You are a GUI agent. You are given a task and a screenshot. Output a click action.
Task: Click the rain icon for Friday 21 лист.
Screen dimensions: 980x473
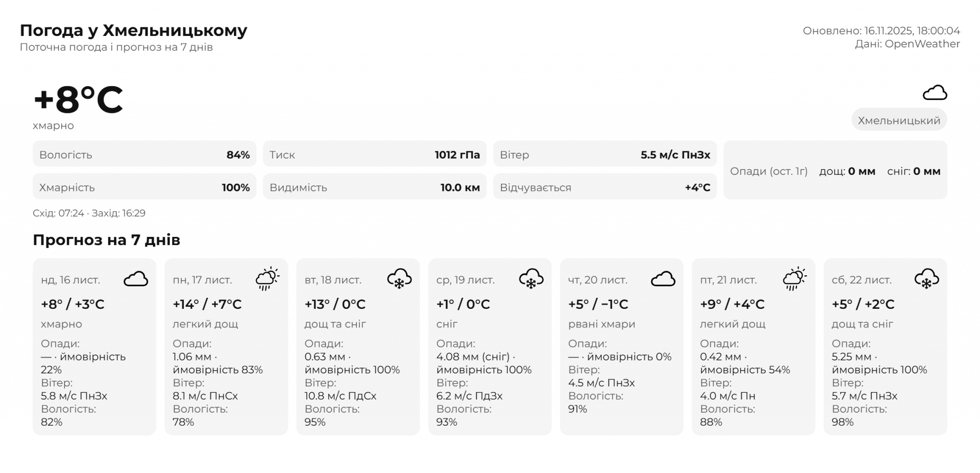click(794, 279)
